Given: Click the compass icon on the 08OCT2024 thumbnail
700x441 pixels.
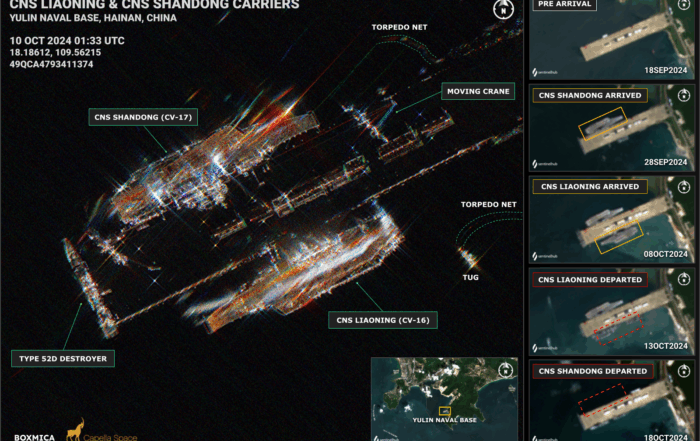Looking at the screenshot, I should (x=684, y=187).
